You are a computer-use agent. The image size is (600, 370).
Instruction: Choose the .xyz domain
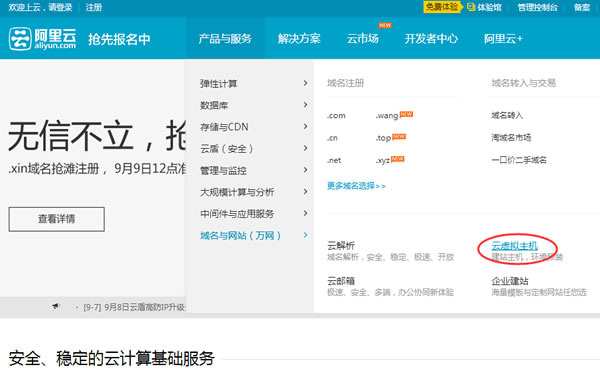[x=383, y=160]
